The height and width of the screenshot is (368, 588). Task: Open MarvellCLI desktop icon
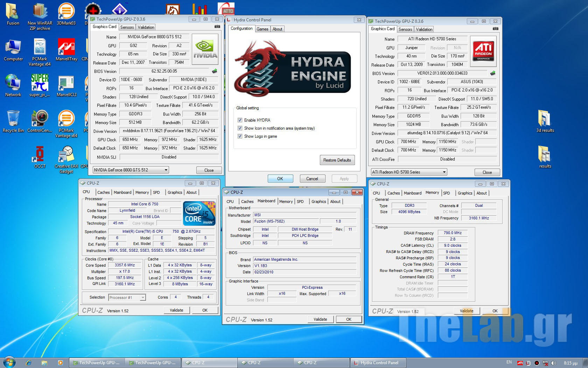pos(66,86)
